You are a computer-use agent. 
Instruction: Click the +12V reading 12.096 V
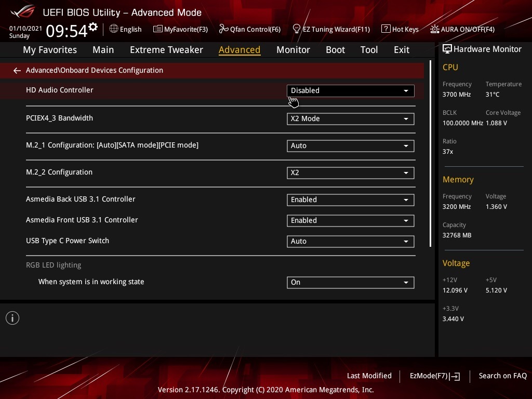[455, 290]
